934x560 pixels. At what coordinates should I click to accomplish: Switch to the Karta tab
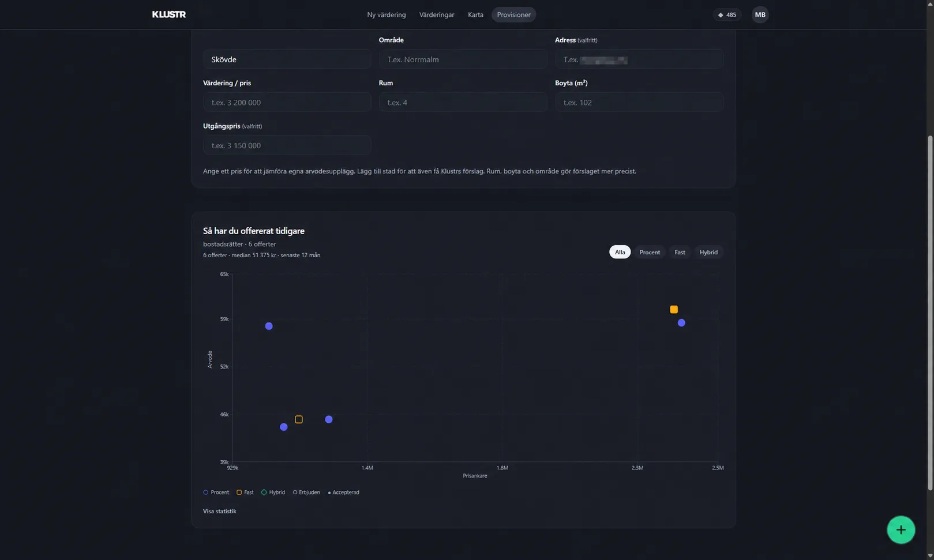pyautogui.click(x=475, y=15)
